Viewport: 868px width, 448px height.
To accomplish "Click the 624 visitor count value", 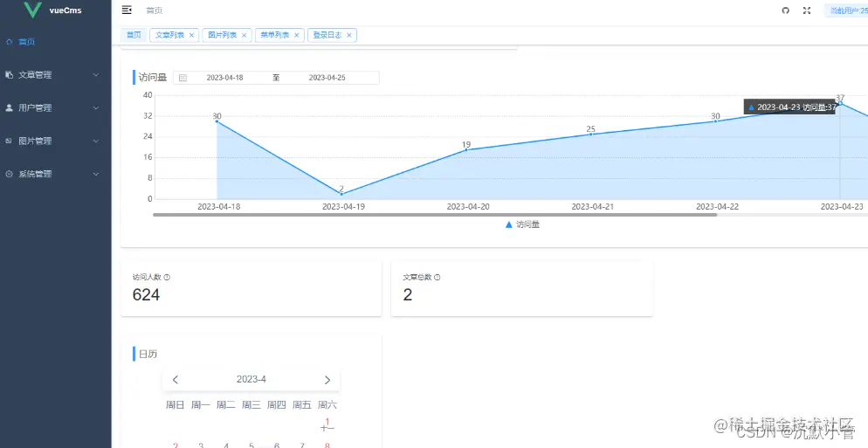I will coord(146,295).
